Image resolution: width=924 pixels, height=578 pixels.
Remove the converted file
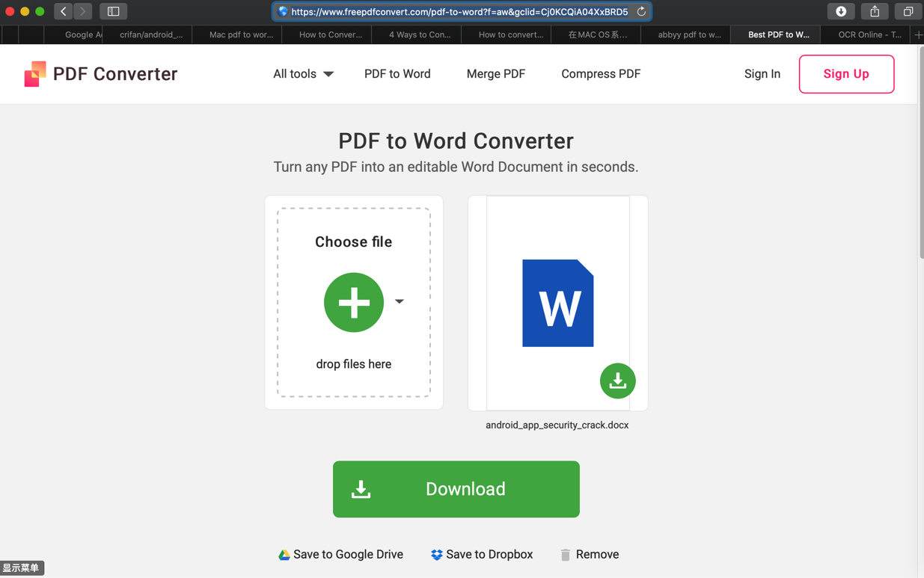tap(590, 554)
